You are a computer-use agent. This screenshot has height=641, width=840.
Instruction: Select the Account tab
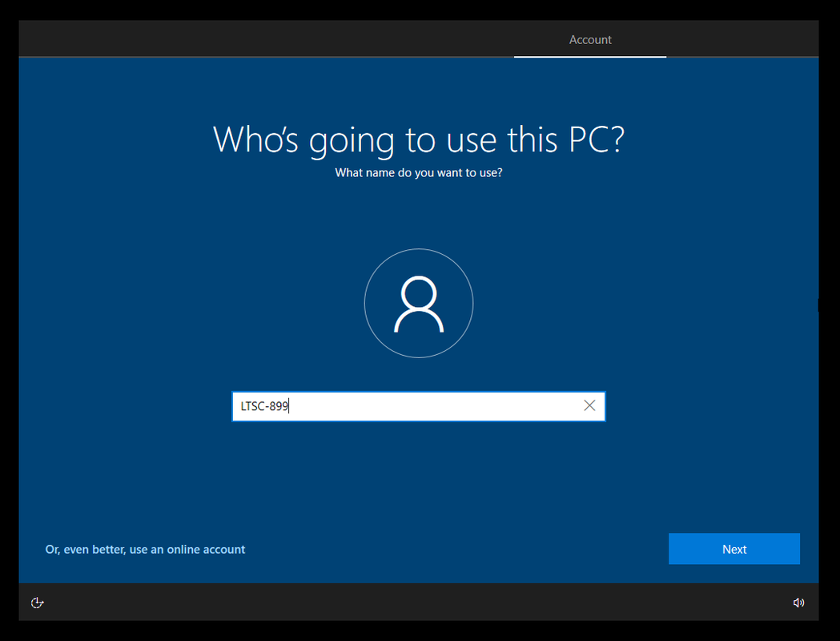(590, 39)
